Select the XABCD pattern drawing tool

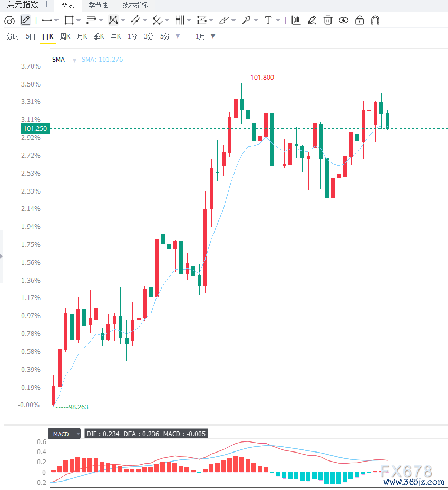coord(113,21)
